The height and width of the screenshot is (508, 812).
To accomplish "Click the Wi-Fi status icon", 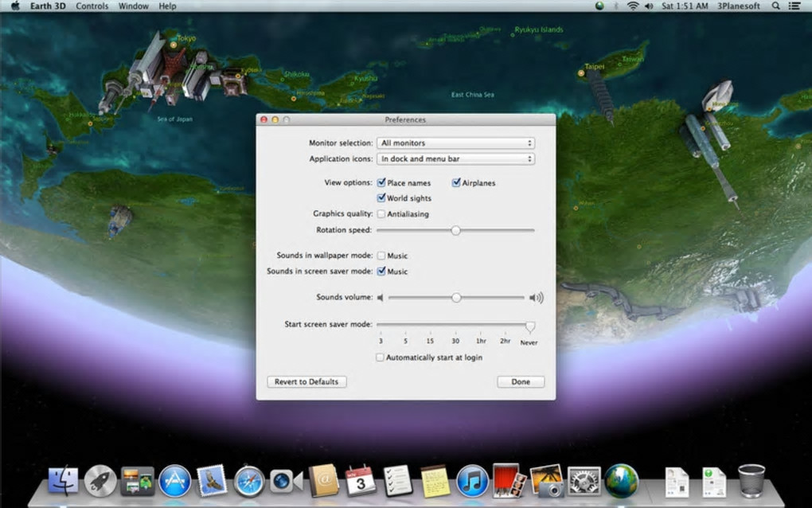I will [x=633, y=6].
